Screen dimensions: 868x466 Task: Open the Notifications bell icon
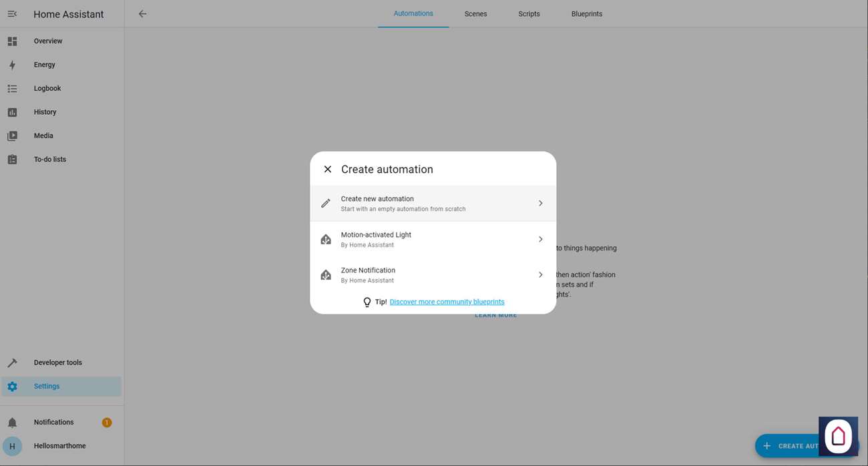point(12,423)
